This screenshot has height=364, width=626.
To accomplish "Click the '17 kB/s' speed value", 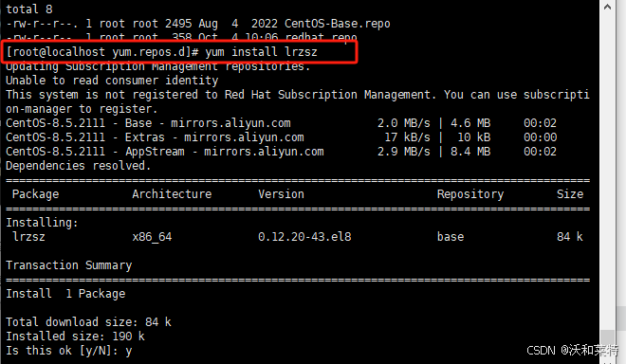I will tap(407, 137).
